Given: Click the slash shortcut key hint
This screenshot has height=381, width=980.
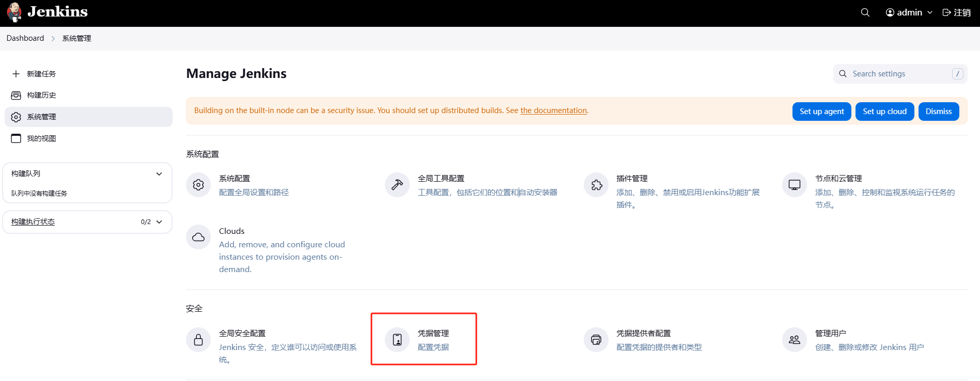Looking at the screenshot, I should [x=958, y=74].
